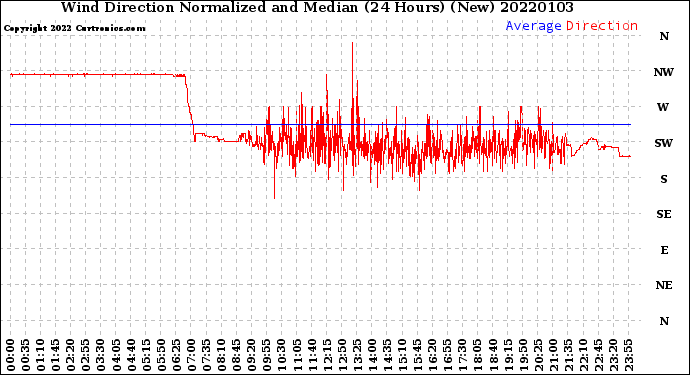Click the 15:45 time label
Viewport: 690px width, 375px height.
pyautogui.click(x=417, y=355)
